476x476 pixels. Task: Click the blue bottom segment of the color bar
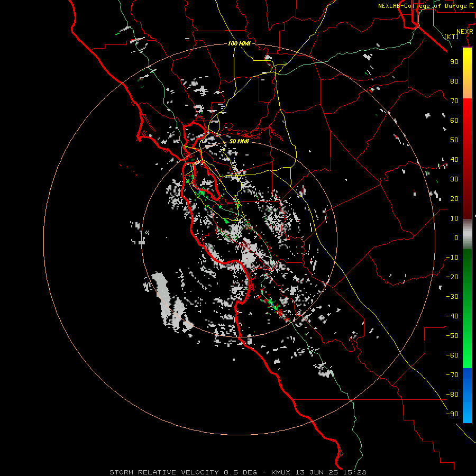click(x=467, y=395)
